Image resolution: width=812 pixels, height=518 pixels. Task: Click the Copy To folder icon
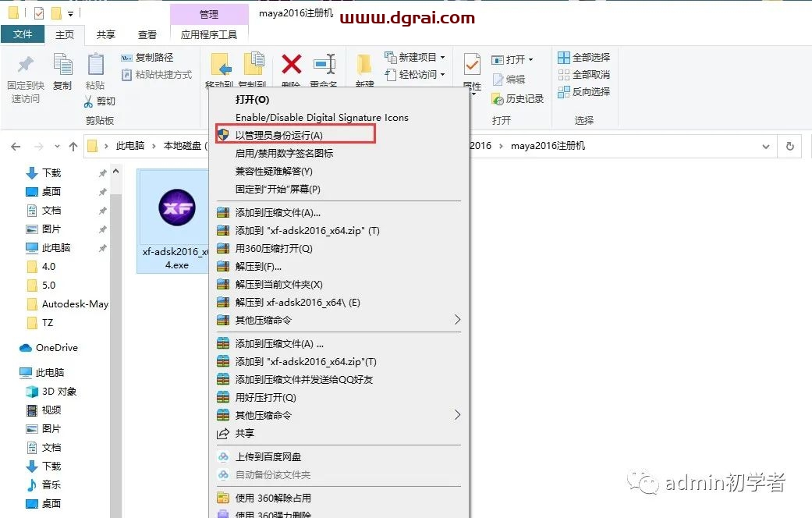tap(254, 65)
